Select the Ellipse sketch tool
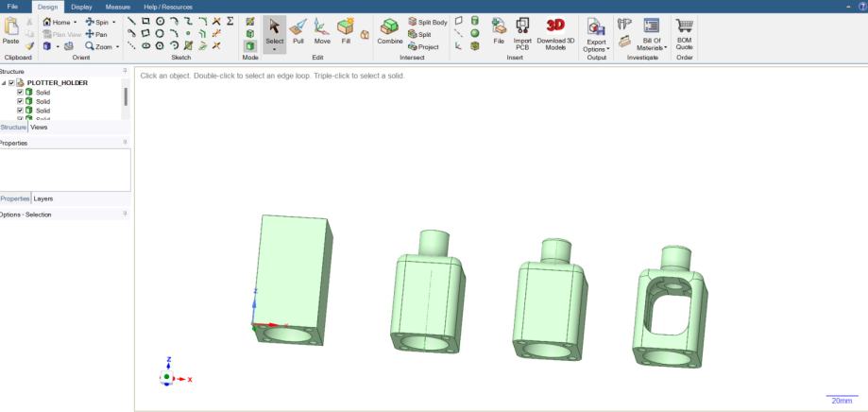 tap(145, 45)
